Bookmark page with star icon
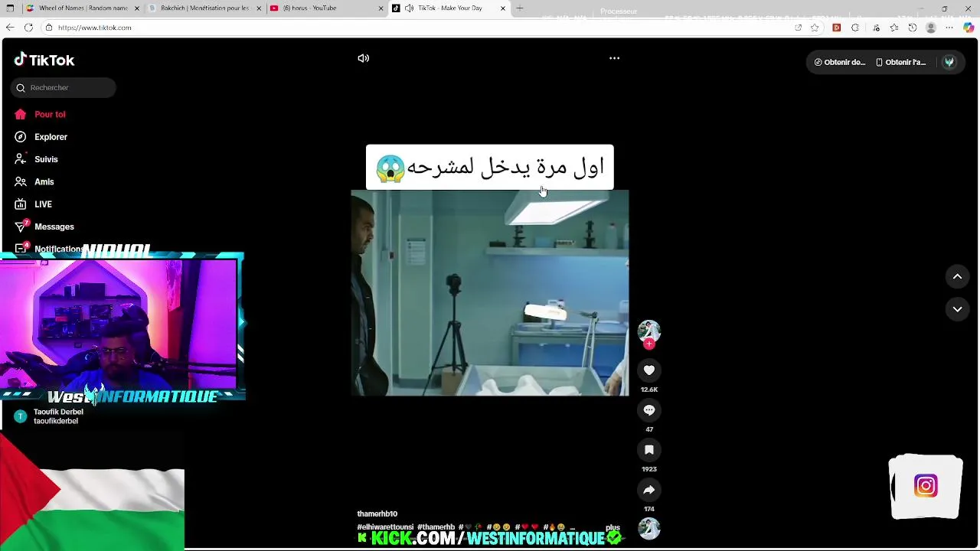980x551 pixels. 815,28
